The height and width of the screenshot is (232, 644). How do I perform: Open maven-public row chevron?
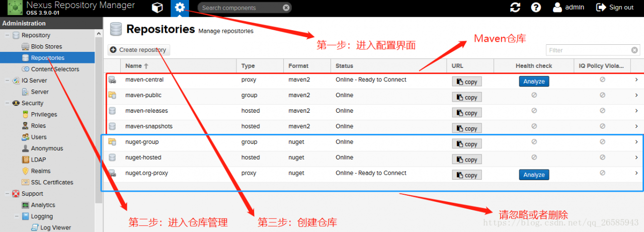point(636,95)
